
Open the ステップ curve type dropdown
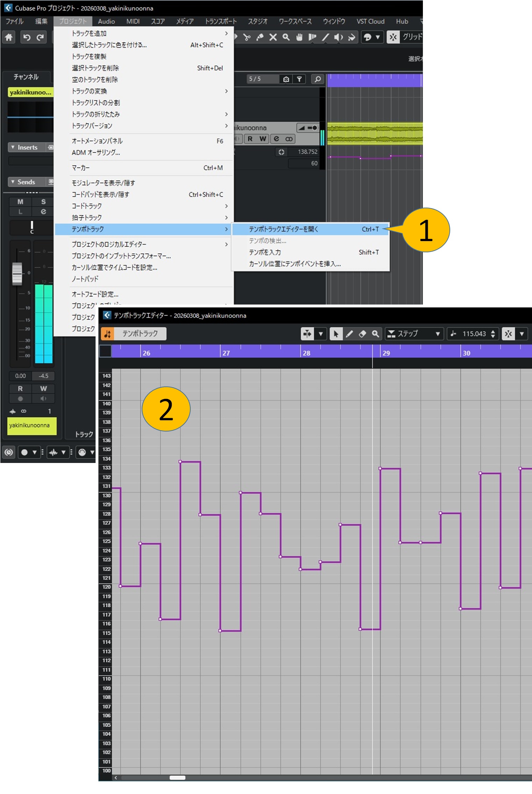pos(414,334)
